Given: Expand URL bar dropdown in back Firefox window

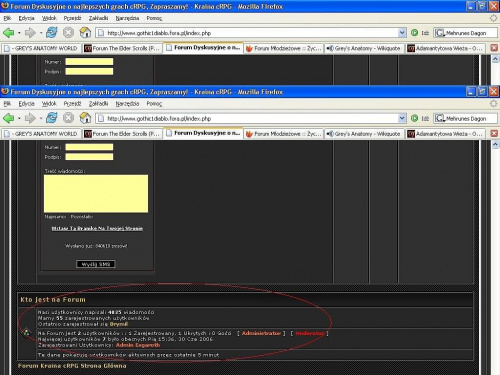Looking at the screenshot, I should (402, 33).
